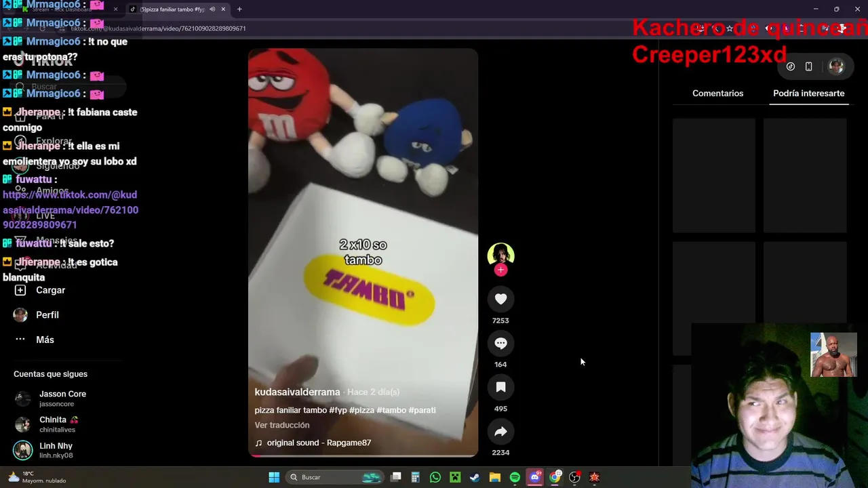Like the video with the heart icon
Screen dimensions: 868x488
pos(500,299)
